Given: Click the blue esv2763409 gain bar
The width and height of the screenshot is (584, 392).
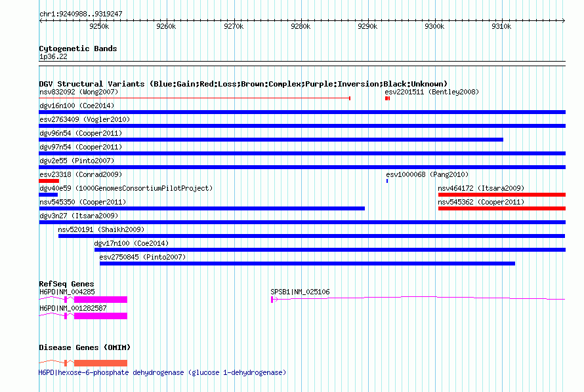Looking at the screenshot, I should click(x=302, y=126).
